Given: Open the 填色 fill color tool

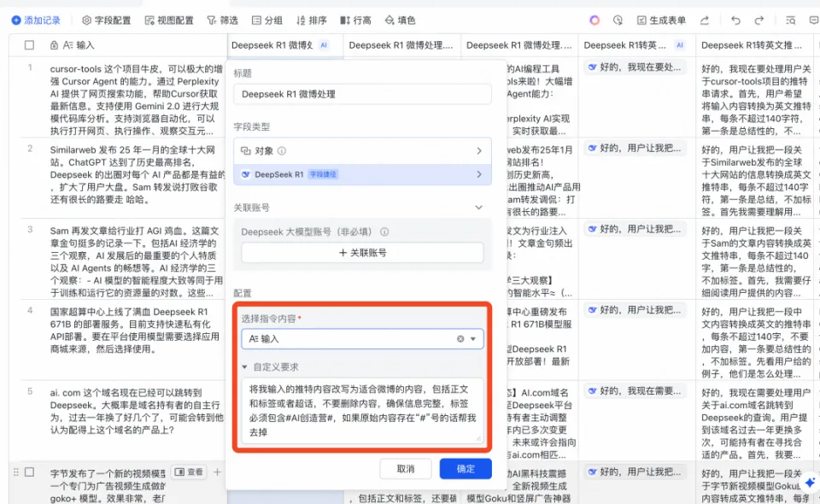Looking at the screenshot, I should tap(400, 21).
